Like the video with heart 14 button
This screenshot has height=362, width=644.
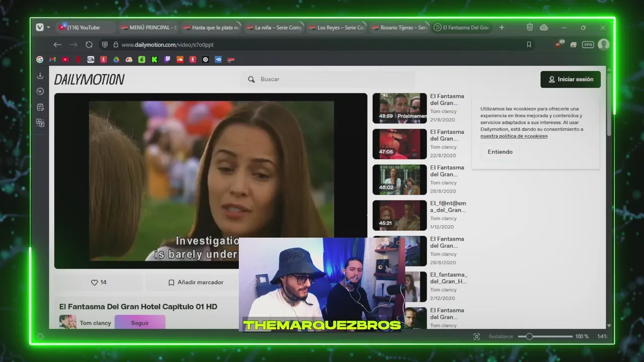coord(99,283)
